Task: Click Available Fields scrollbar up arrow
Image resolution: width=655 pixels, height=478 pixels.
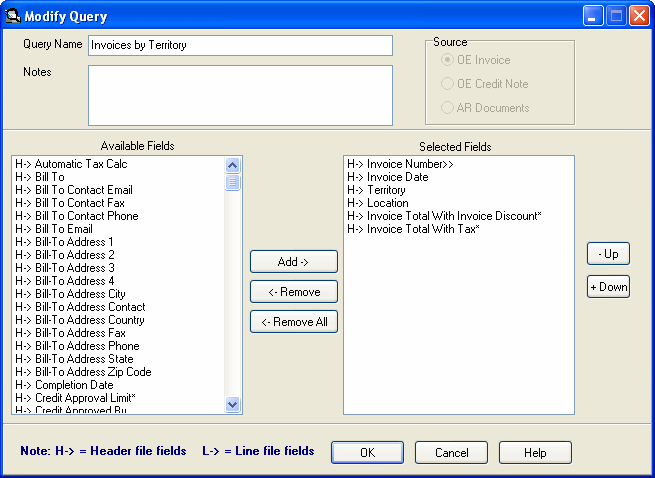Action: tap(232, 165)
